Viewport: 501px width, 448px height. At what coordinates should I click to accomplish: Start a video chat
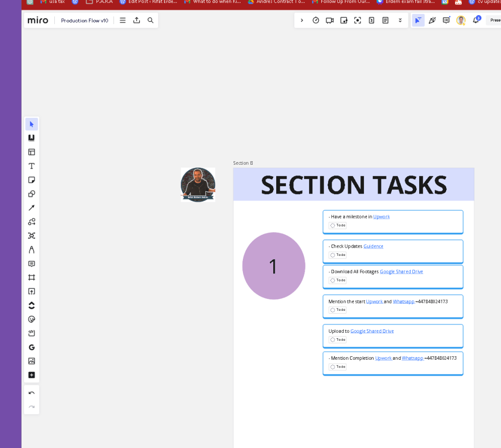[330, 20]
